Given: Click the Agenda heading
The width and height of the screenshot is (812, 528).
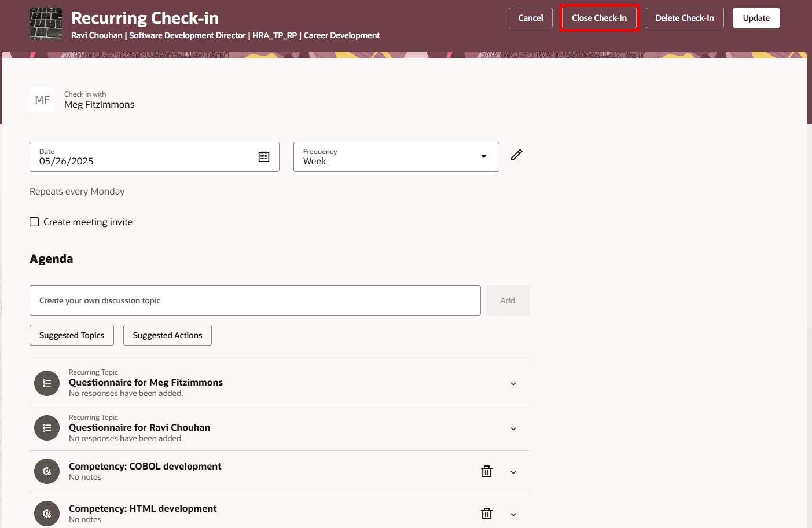Looking at the screenshot, I should pos(52,259).
